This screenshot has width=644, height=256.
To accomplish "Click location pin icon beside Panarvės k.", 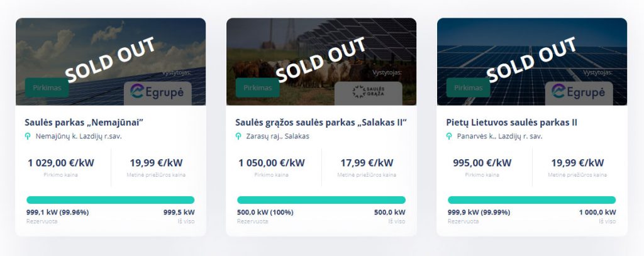I will click(x=449, y=136).
